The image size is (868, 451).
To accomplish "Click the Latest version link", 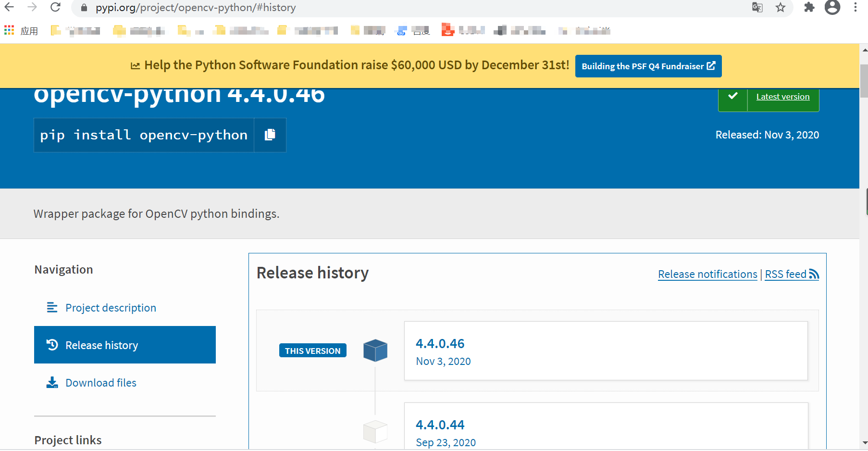I will coord(782,96).
